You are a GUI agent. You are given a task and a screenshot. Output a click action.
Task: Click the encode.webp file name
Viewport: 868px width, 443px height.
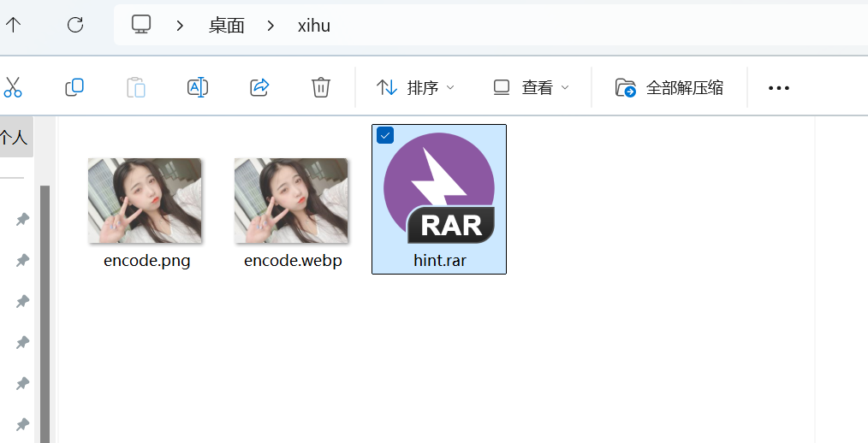pyautogui.click(x=293, y=260)
